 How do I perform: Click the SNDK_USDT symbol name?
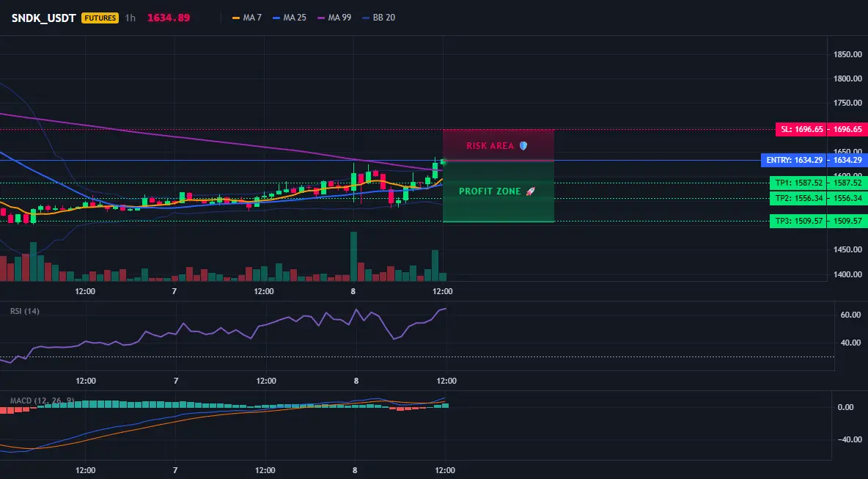44,18
